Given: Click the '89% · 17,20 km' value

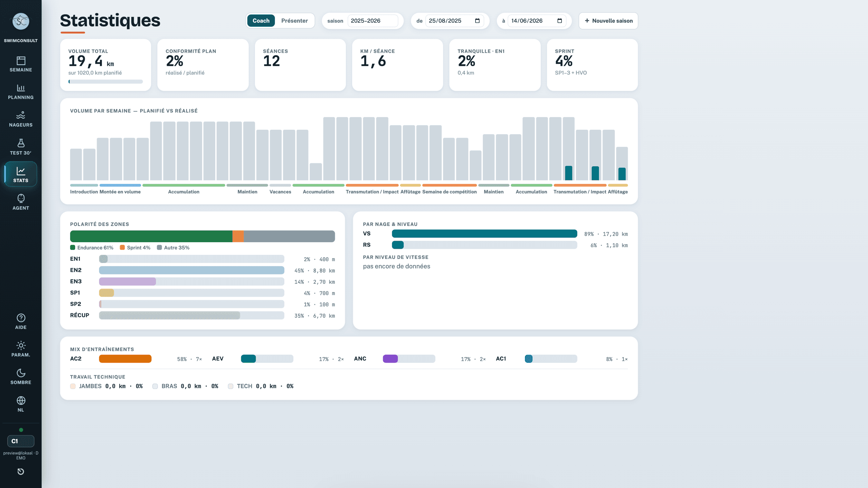Looking at the screenshot, I should (606, 234).
